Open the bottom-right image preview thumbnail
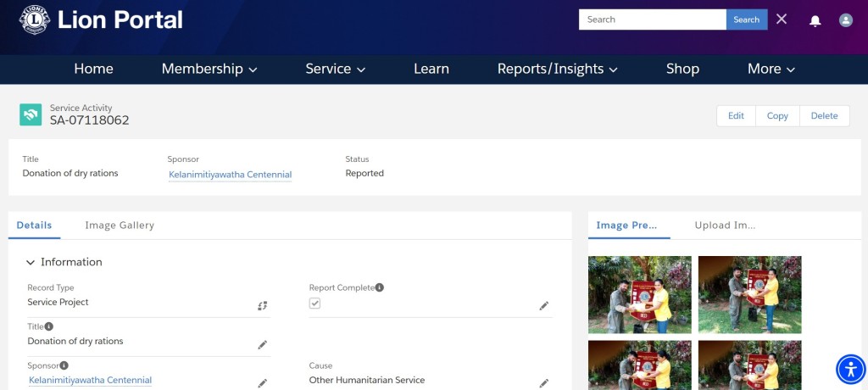This screenshot has height=390, width=868. point(749,365)
